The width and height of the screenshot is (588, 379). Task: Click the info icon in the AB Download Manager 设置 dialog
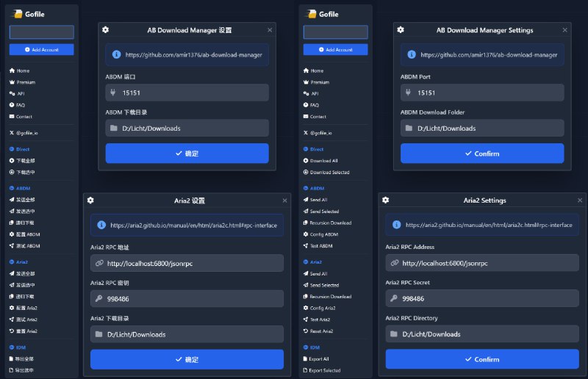(117, 55)
